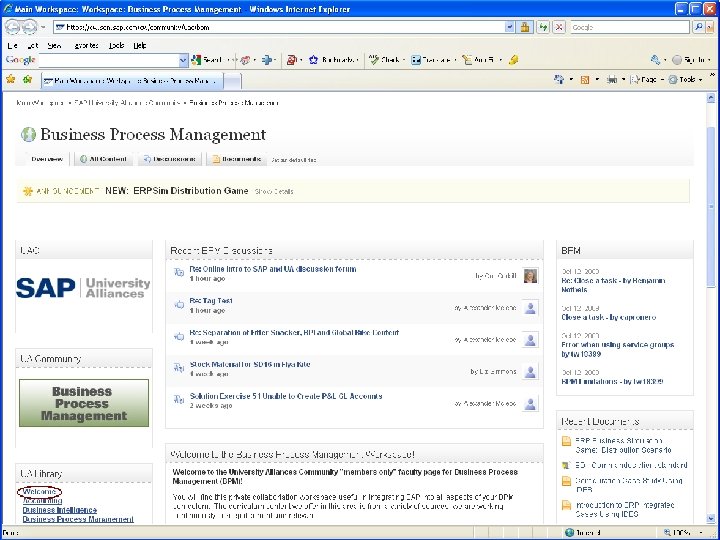Screen dimensions: 720x540
Task: Open the Edit menu
Action: point(33,45)
